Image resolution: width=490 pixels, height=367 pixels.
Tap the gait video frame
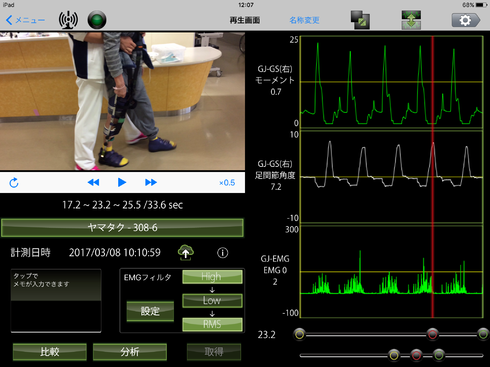pos(122,101)
